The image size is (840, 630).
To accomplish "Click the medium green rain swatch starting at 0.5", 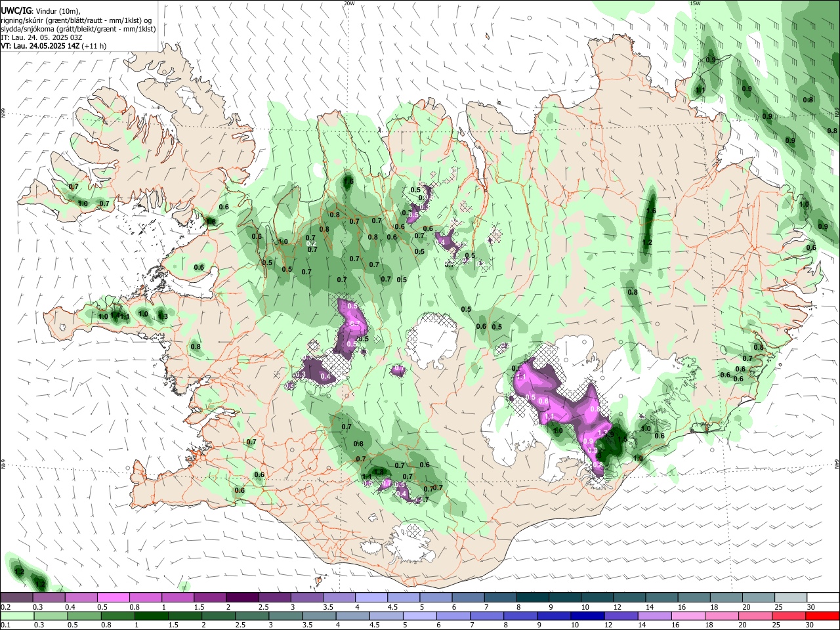I will [83, 616].
